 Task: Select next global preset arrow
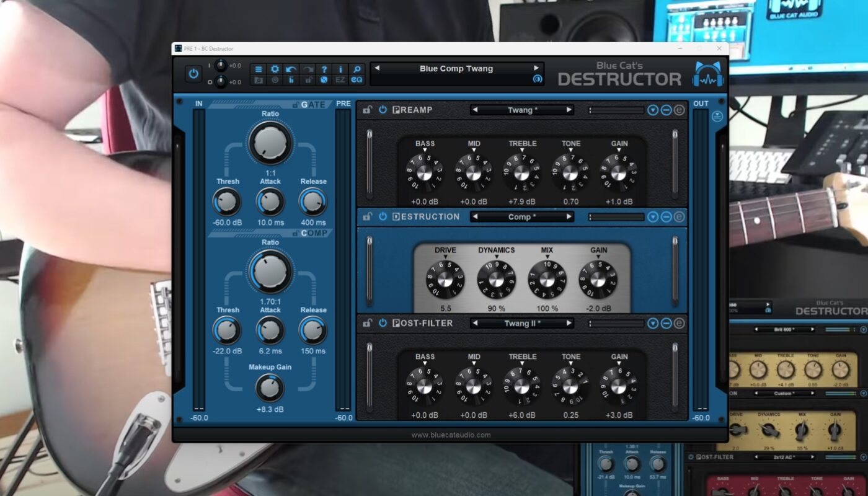tap(536, 68)
